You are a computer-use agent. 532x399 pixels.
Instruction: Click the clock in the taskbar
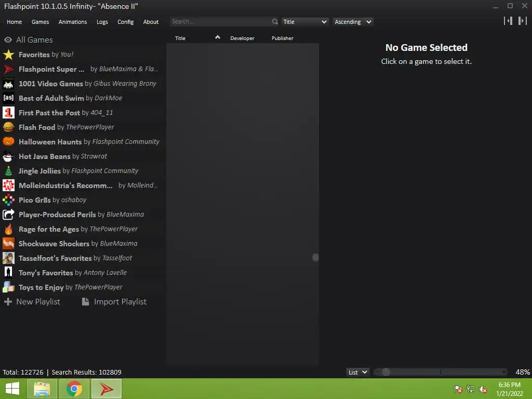(509, 389)
